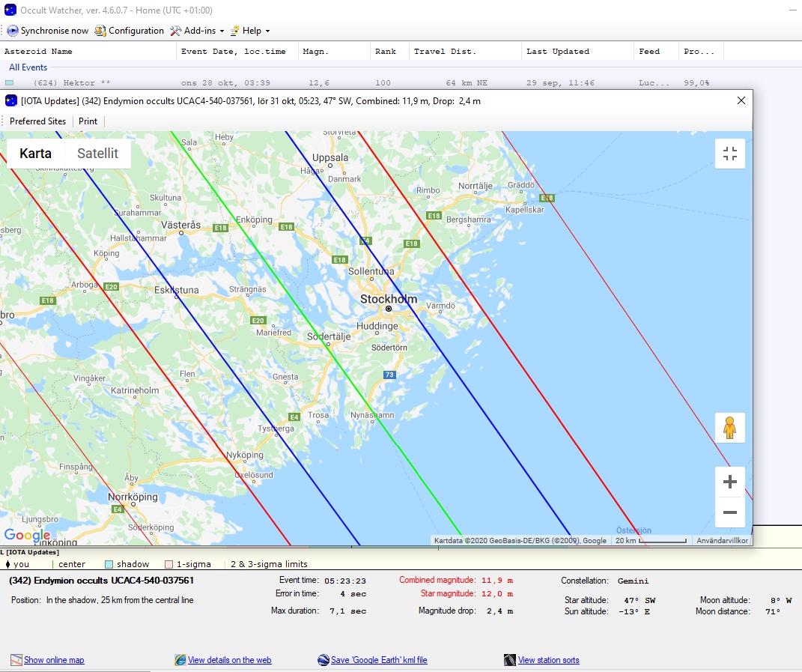Click the Google logo on the map
Image resolution: width=802 pixels, height=672 pixels.
[x=27, y=535]
